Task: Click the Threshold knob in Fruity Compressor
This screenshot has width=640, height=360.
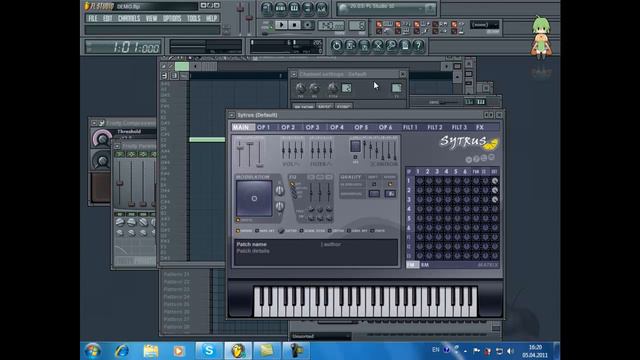Action: [x=102, y=139]
